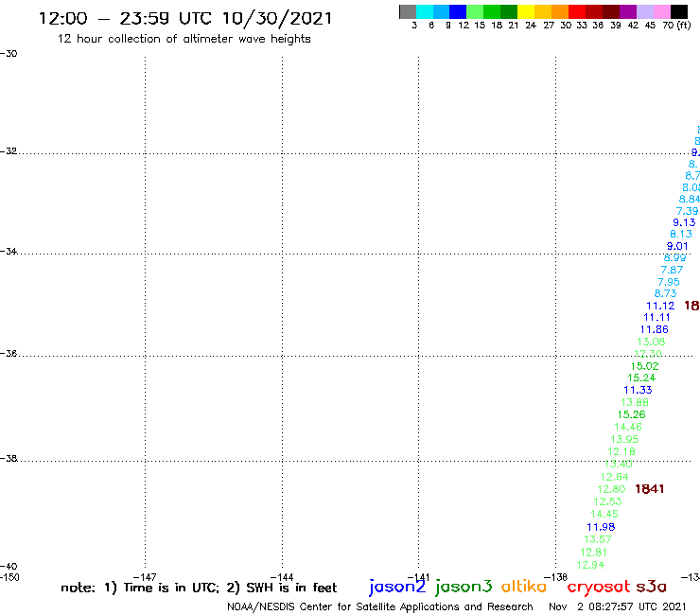This screenshot has width=700, height=615.
Task: Click the wave height value 11.98
Action: tap(601, 527)
